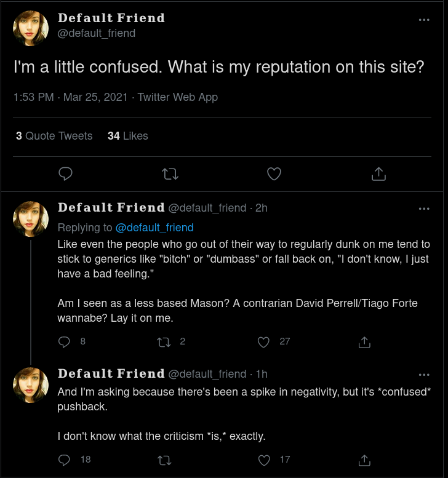Retweet the reply with 2 retweets

click(x=164, y=341)
